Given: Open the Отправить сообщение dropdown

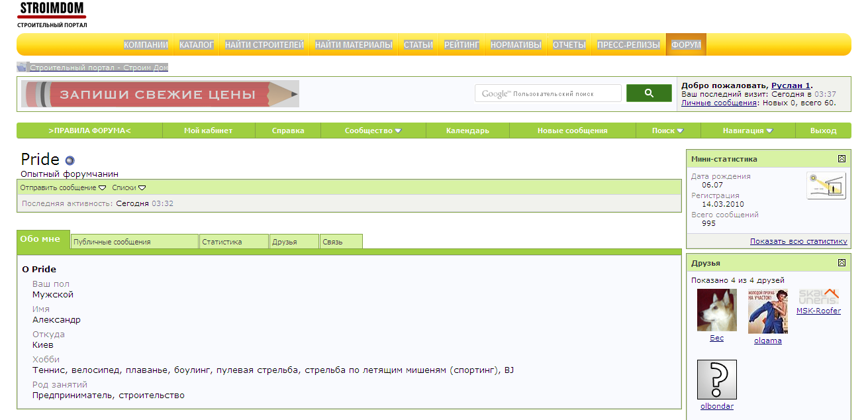Looking at the screenshot, I should [x=63, y=187].
